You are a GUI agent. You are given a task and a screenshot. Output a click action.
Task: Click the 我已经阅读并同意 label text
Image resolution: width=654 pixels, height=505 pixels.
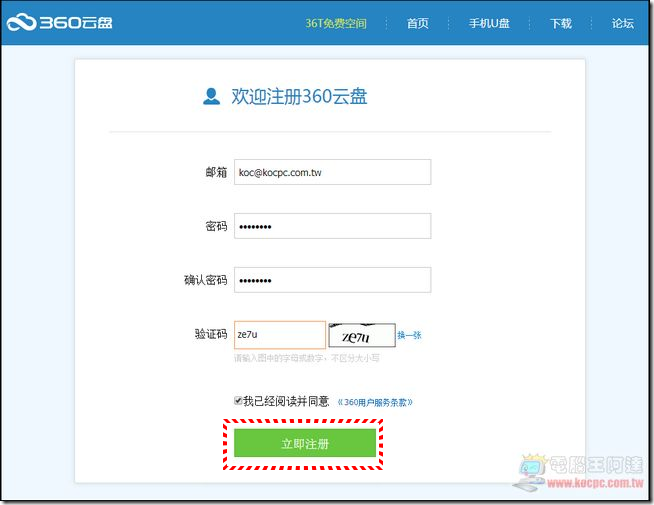[x=286, y=401]
